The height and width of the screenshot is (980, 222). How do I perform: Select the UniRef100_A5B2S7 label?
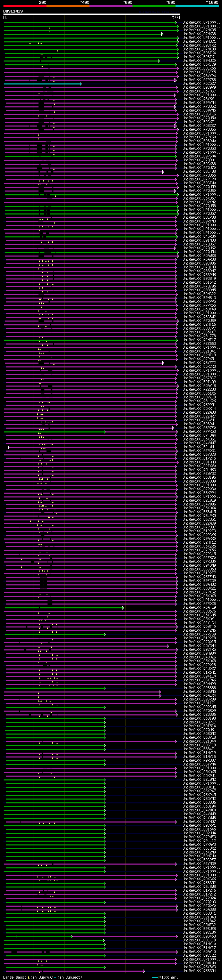tap(199, 125)
